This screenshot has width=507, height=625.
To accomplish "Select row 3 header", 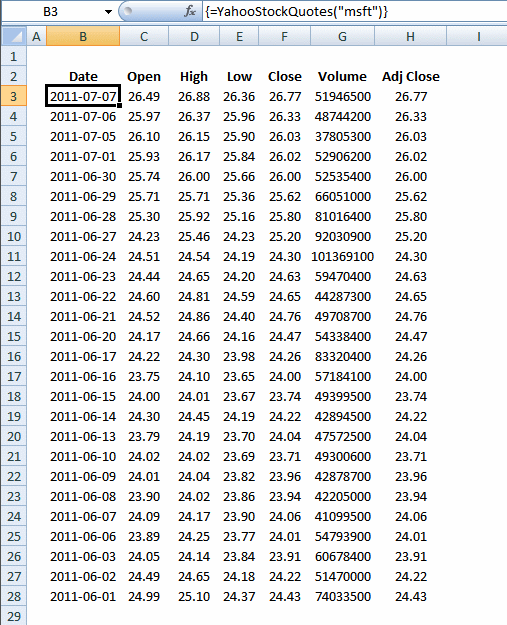I will pyautogui.click(x=14, y=96).
